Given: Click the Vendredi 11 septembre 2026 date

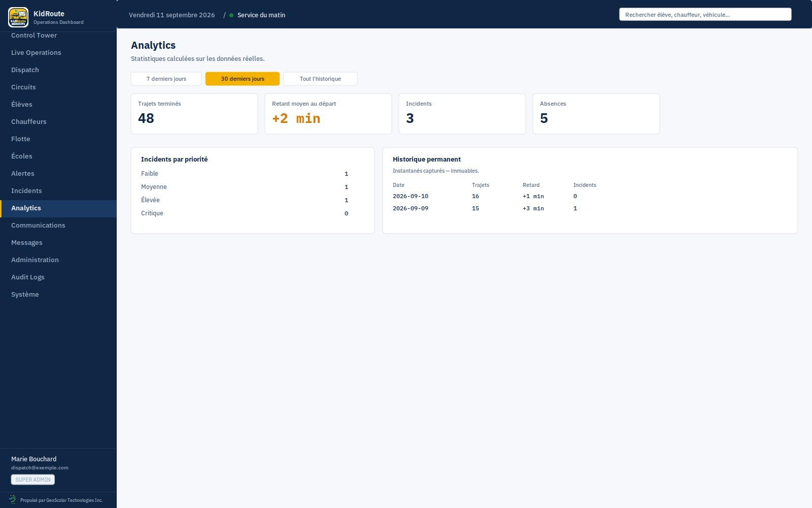Looking at the screenshot, I should [x=172, y=15].
